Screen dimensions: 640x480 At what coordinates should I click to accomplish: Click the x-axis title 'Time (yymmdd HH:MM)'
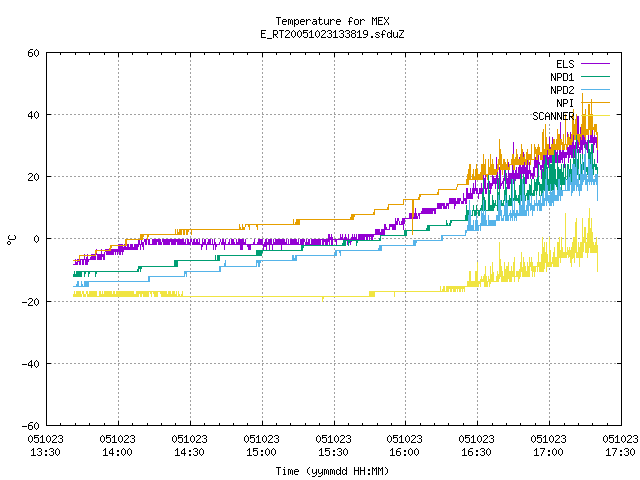click(x=332, y=472)
